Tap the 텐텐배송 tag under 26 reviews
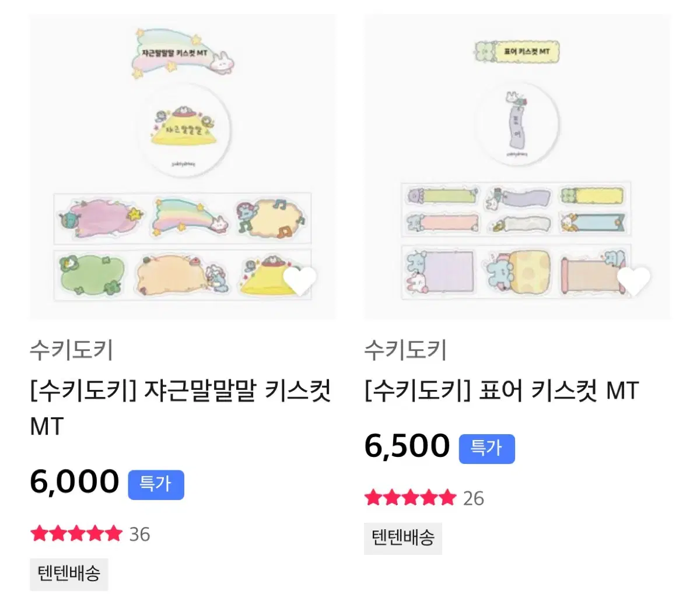Image resolution: width=700 pixels, height=598 pixels. point(403,538)
